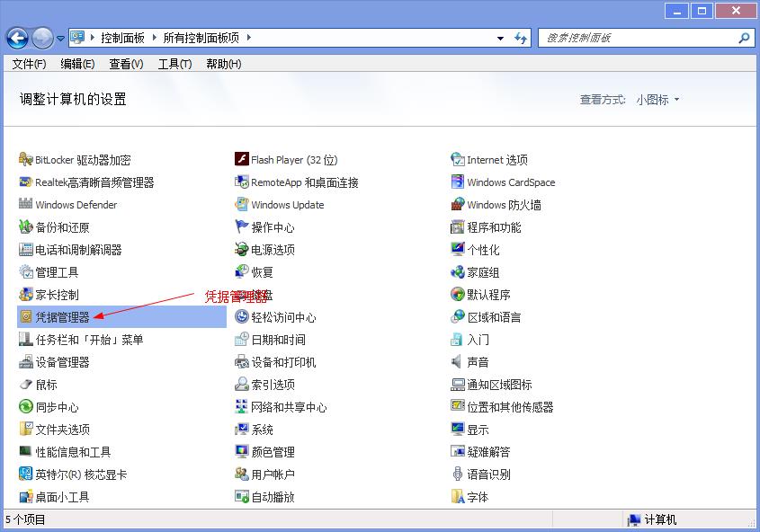Viewport: 760px width, 532px height.
Task: Open the 编辑(E) menu
Action: (77, 64)
